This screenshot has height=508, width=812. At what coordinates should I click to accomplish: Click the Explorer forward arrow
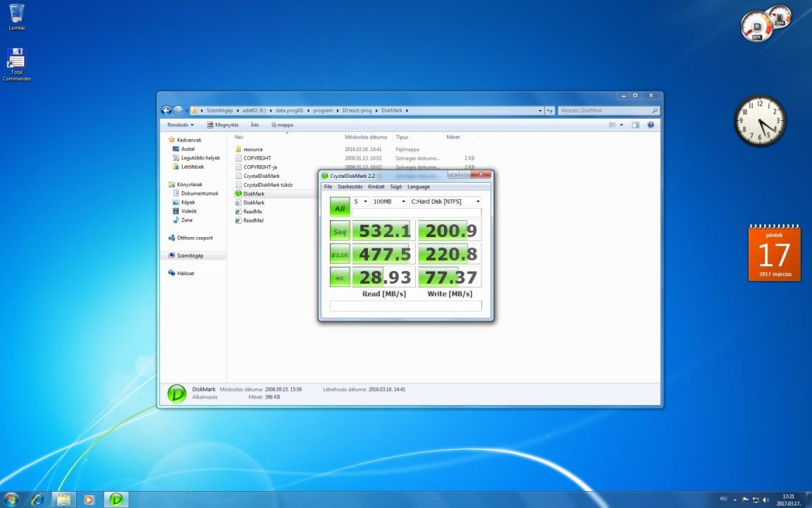tap(178, 110)
